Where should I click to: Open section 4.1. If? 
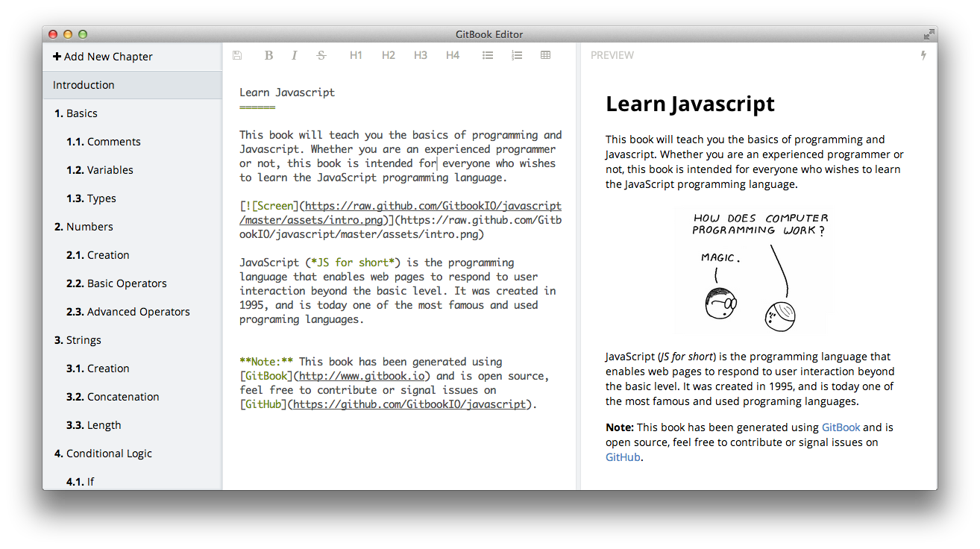[x=133, y=479]
